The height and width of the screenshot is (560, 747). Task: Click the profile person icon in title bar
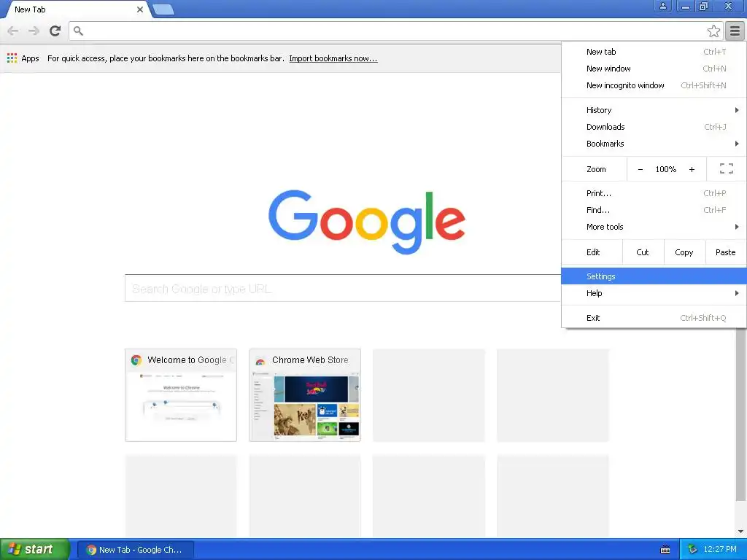pyautogui.click(x=662, y=6)
